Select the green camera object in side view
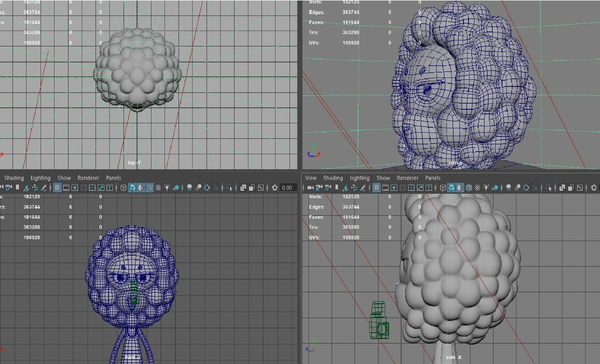The image size is (600, 364). coord(380,321)
